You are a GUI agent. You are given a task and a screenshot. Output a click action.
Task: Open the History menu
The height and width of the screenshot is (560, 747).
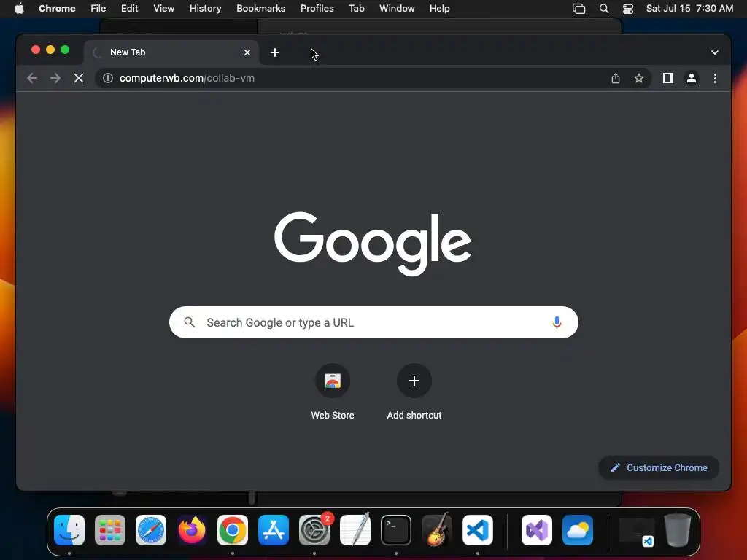(205, 8)
